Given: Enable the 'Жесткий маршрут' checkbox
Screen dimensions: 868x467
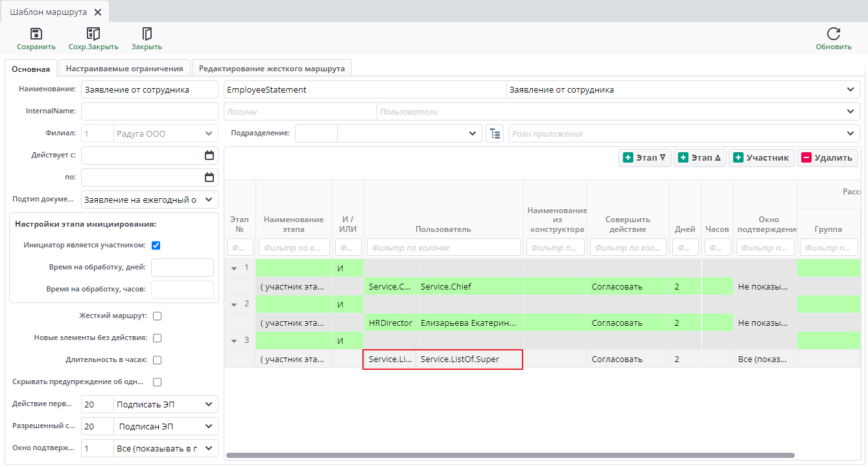Looking at the screenshot, I should pyautogui.click(x=157, y=316).
